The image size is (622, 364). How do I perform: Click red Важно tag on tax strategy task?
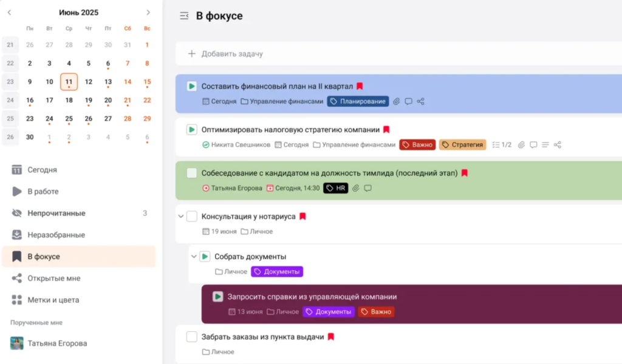click(417, 145)
